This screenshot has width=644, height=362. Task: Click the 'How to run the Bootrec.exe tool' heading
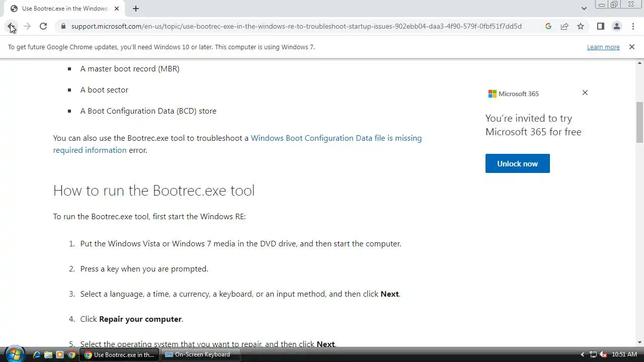[x=154, y=190]
